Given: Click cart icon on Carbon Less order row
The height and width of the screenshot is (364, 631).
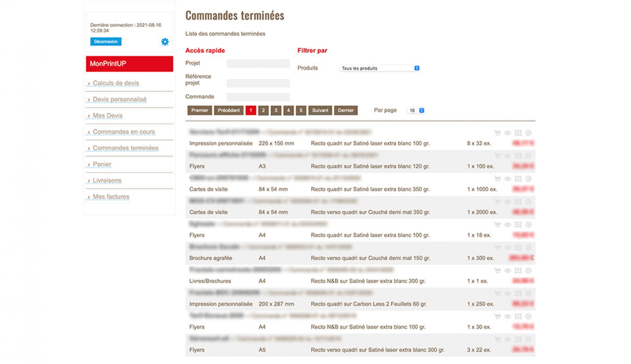Looking at the screenshot, I should coord(497,294).
